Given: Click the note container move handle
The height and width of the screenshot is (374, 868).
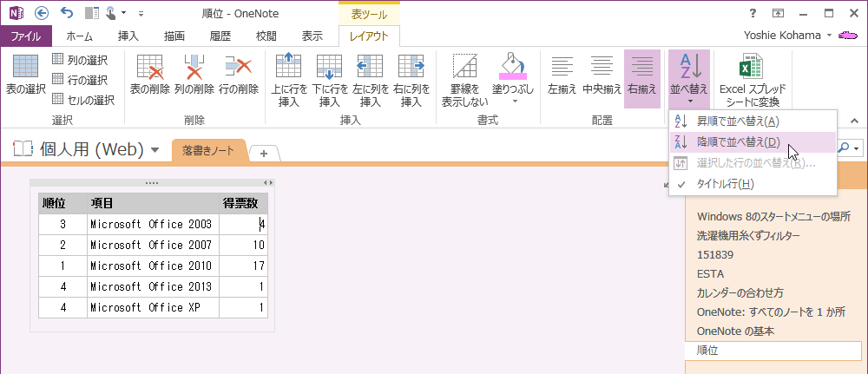Looking at the screenshot, I should 151,182.
